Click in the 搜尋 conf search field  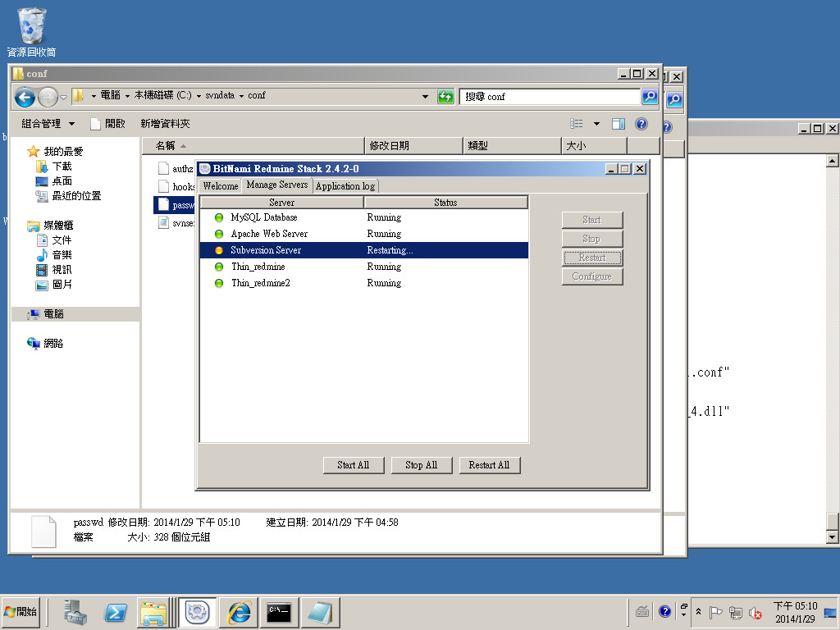pos(550,97)
